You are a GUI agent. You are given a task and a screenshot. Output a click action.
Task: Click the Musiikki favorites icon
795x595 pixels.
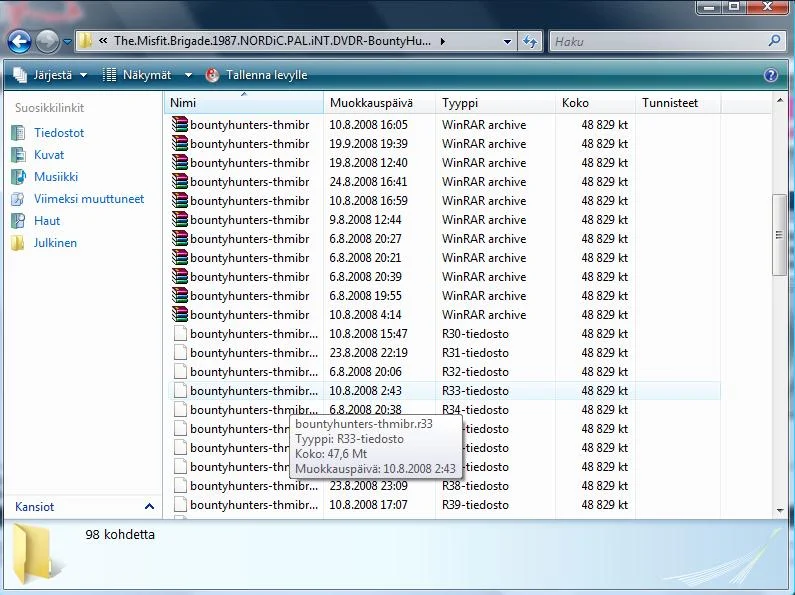17,177
